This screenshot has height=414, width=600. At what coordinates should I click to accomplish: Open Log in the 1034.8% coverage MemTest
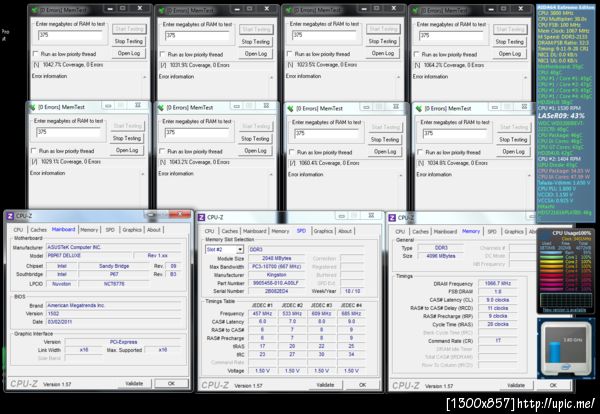[x=514, y=152]
